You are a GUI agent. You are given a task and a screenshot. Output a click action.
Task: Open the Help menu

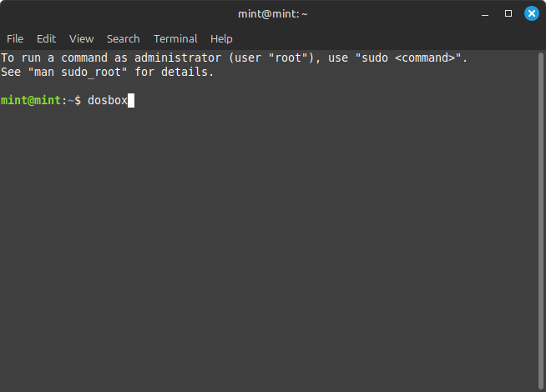[x=221, y=38]
